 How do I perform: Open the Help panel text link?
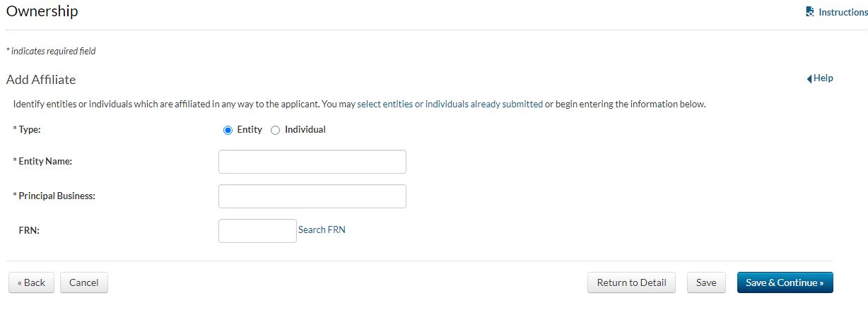[823, 78]
